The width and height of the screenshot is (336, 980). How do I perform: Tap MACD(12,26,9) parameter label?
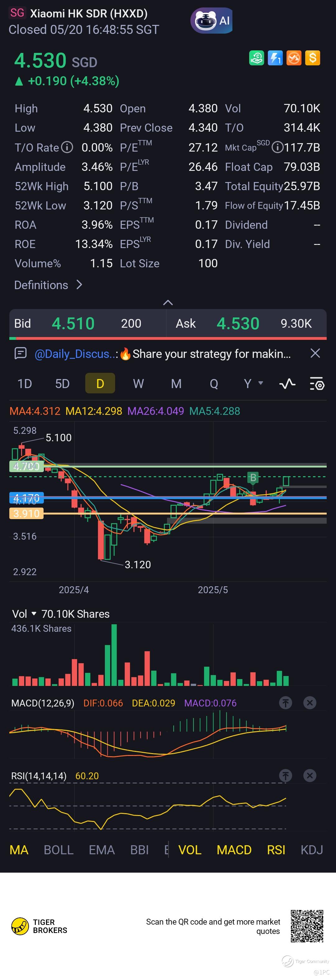(43, 703)
